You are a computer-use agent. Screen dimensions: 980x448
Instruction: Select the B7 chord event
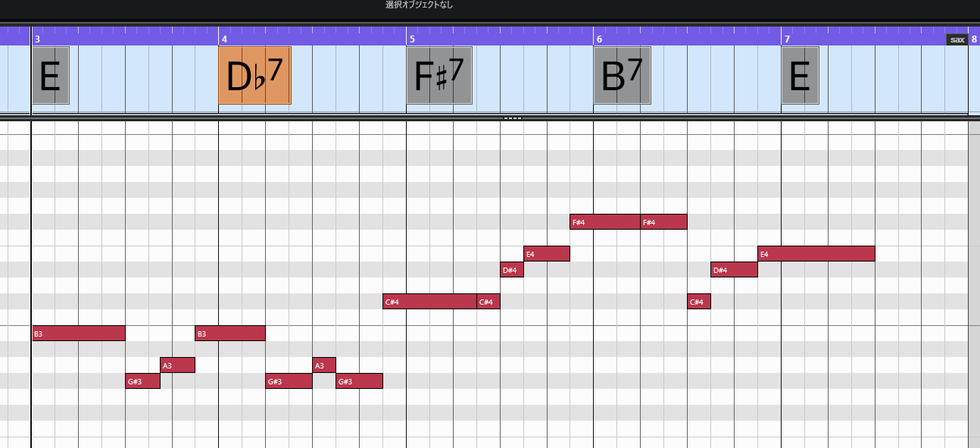click(x=622, y=75)
